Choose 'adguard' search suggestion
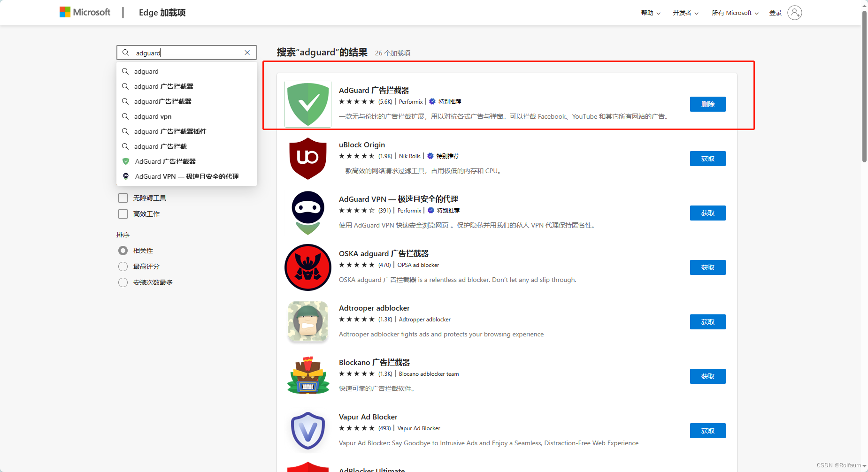868x472 pixels. 187,71
